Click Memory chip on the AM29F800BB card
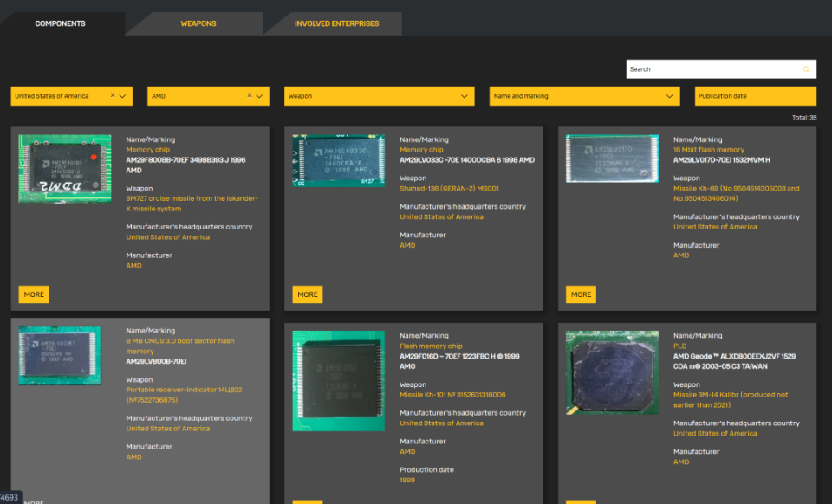This screenshot has height=504, width=832. [x=147, y=150]
